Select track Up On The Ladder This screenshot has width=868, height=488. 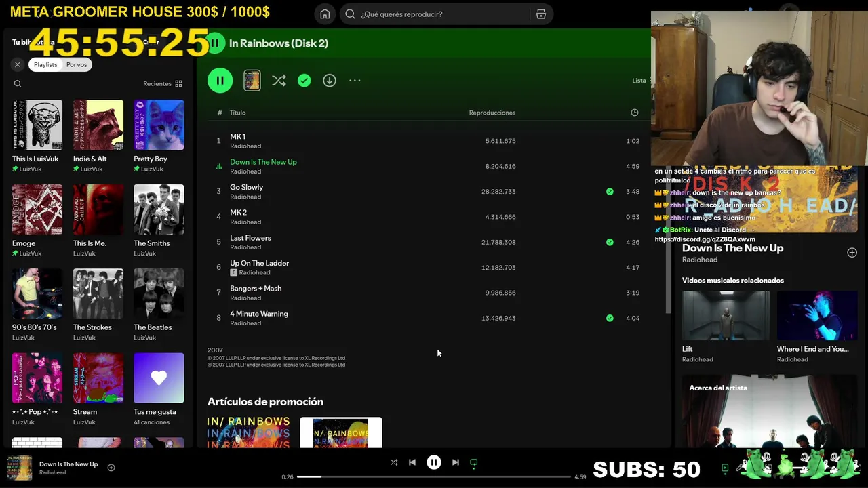pos(427,268)
